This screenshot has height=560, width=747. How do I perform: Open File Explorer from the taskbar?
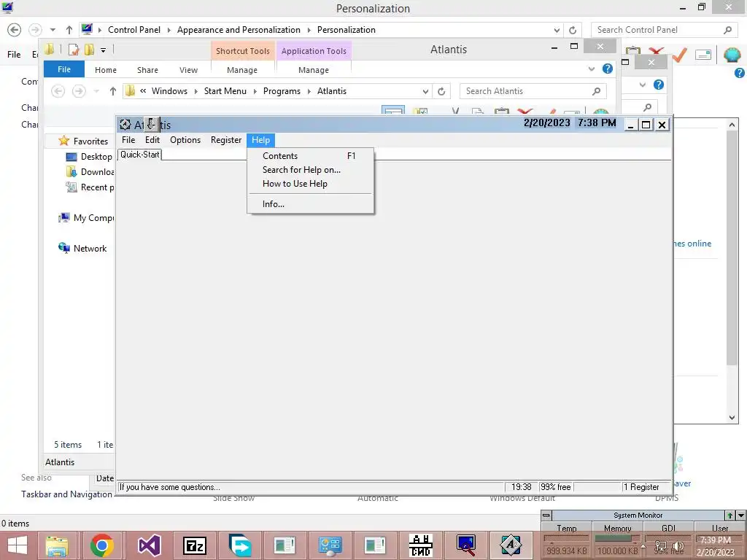tap(57, 545)
